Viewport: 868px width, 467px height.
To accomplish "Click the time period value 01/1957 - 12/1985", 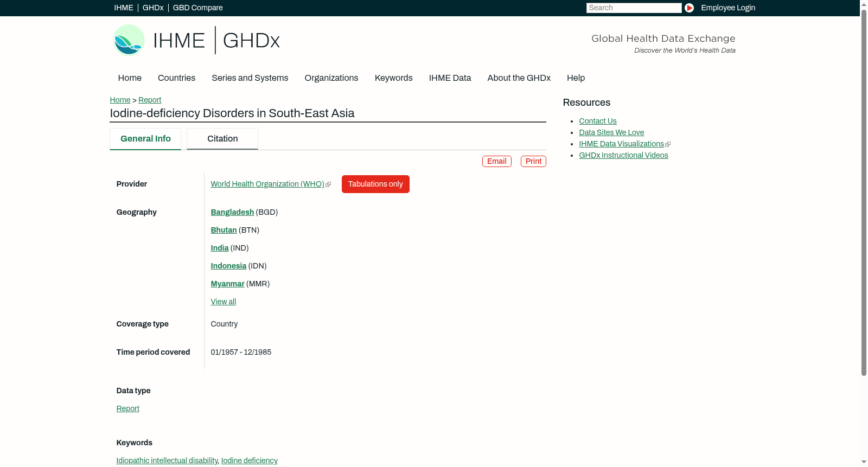I will pos(241,352).
